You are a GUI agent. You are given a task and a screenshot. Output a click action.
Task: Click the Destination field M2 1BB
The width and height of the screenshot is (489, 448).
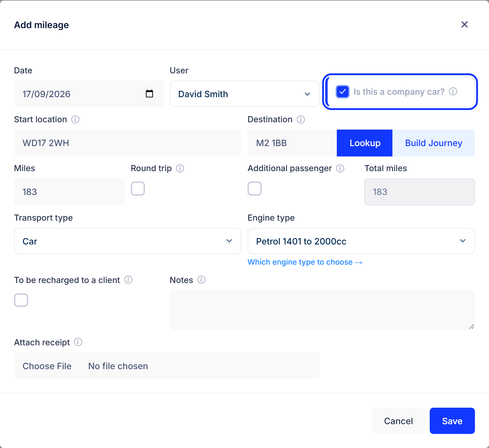[x=292, y=143]
